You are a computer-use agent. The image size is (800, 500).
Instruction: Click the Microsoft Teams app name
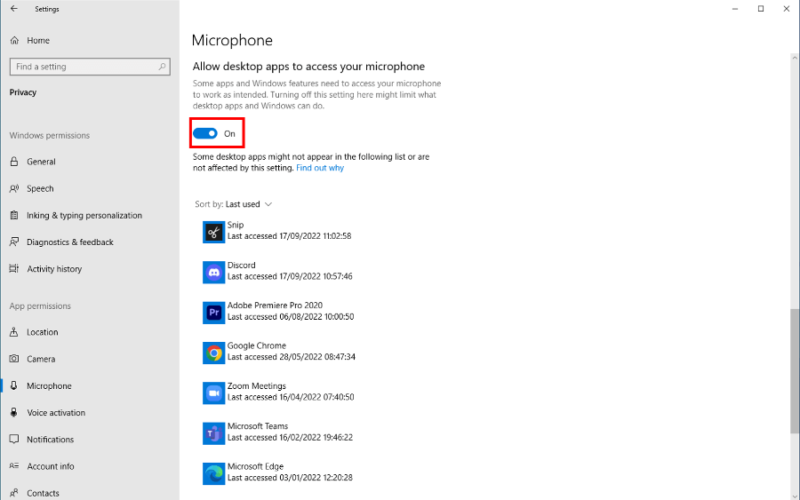258,426
